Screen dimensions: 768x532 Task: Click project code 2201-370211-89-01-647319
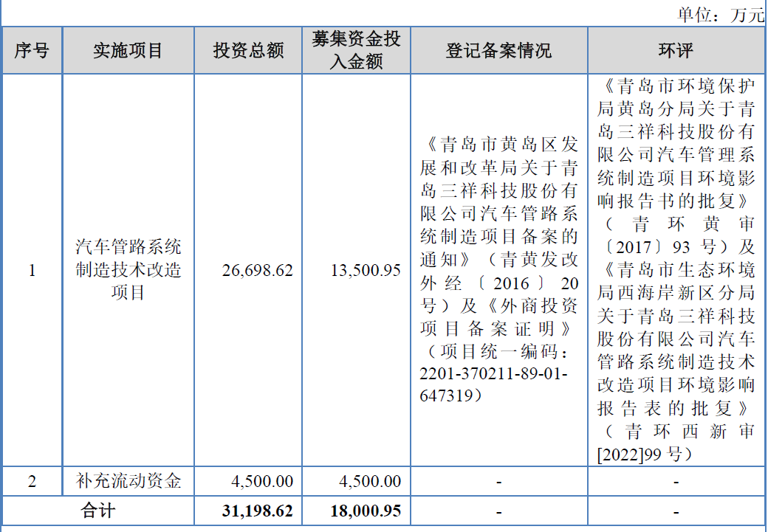point(493,384)
